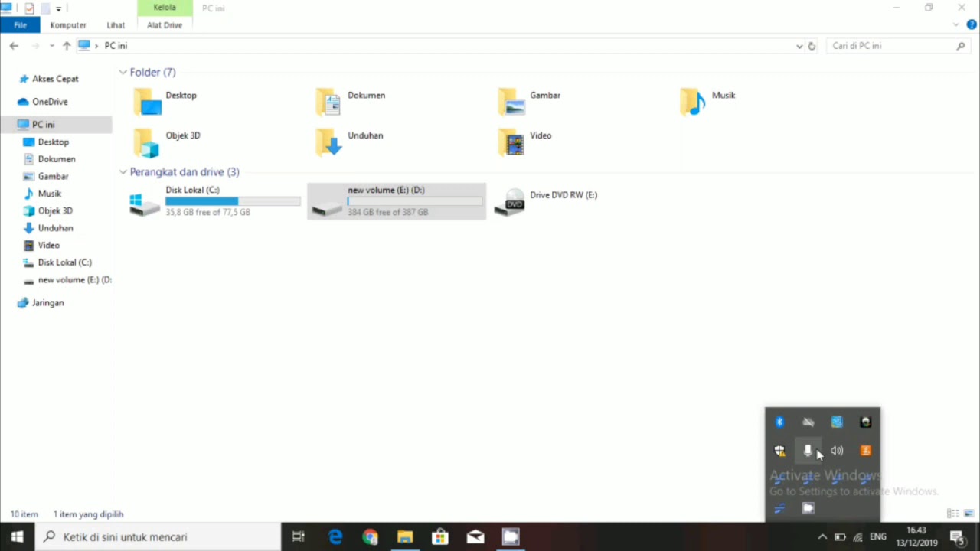Open Explorer help question mark icon
The height and width of the screenshot is (551, 980).
(972, 24)
